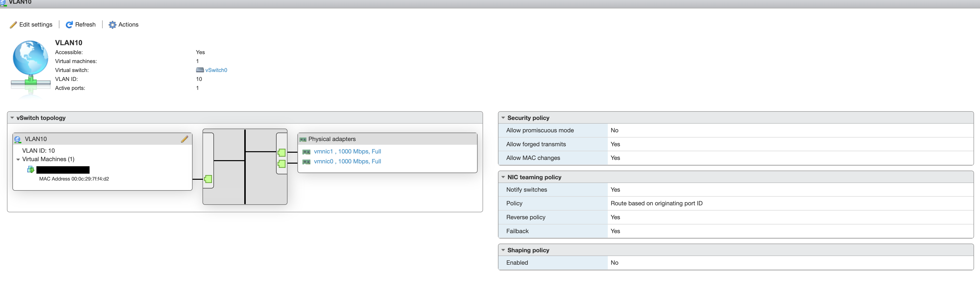Click the Refresh button label

pyautogui.click(x=85, y=25)
